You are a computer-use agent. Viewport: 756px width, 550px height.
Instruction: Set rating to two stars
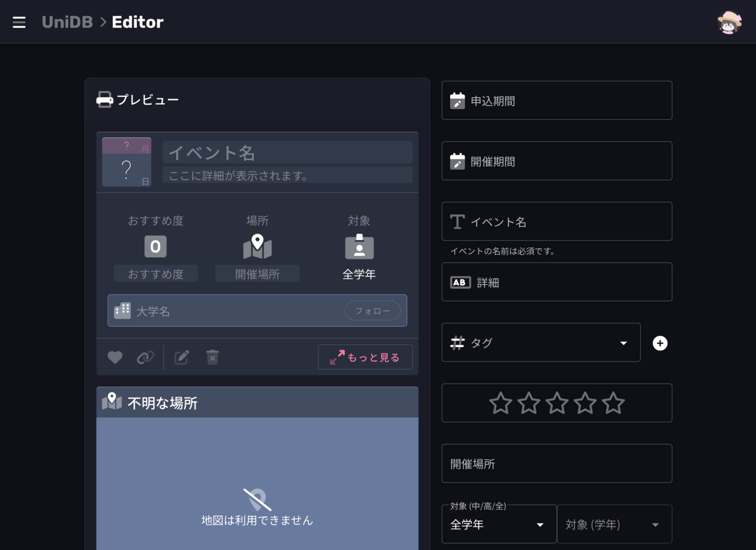coord(529,403)
